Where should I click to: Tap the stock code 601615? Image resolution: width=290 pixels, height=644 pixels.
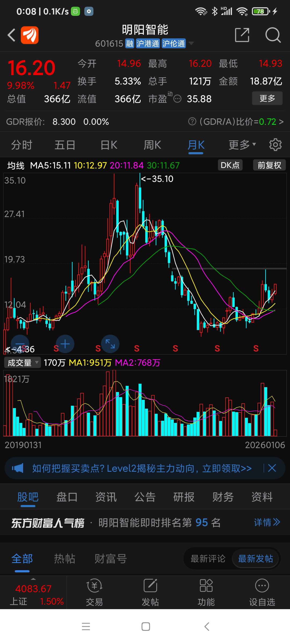pos(109,43)
